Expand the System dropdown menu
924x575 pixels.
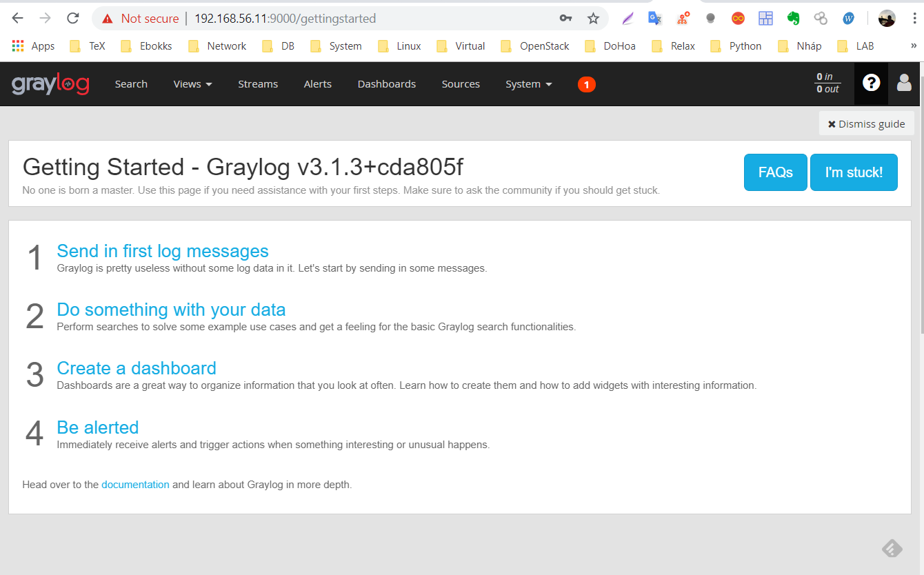529,84
